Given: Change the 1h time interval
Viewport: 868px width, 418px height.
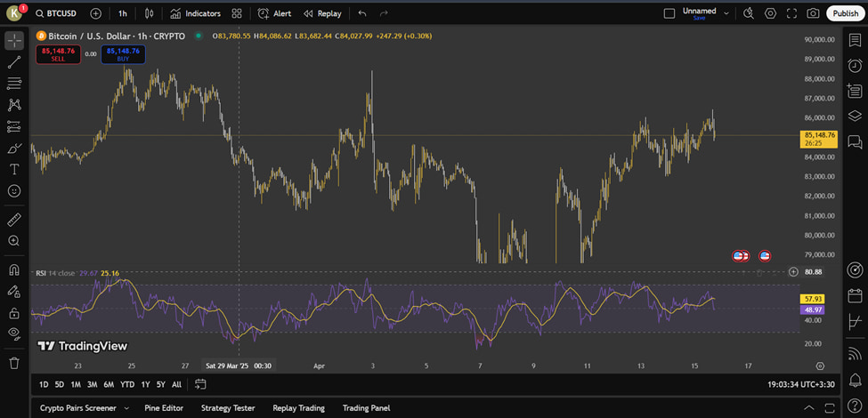Looking at the screenshot, I should tap(122, 13).
